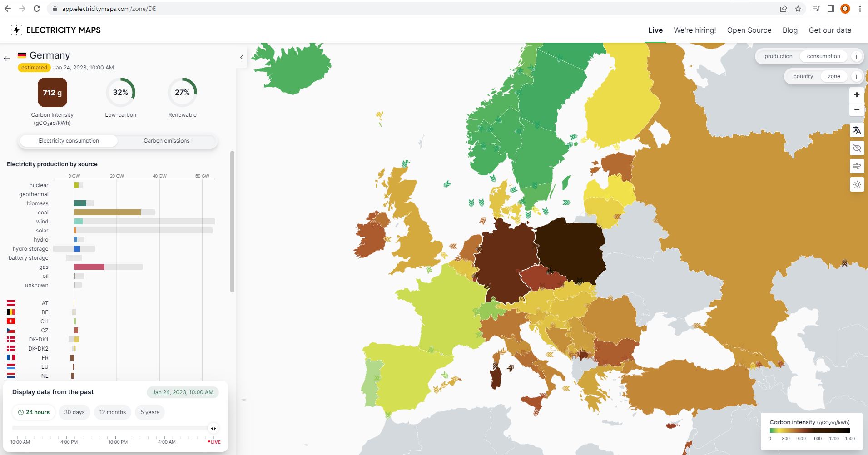Click the DK-DK1 Denmark flag icon
868x455 pixels.
[11, 339]
